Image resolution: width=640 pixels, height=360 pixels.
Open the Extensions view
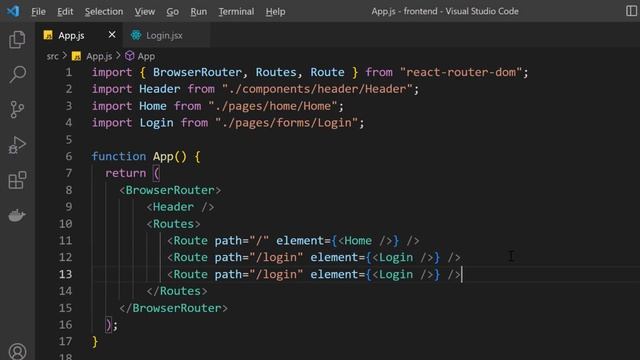(x=17, y=180)
